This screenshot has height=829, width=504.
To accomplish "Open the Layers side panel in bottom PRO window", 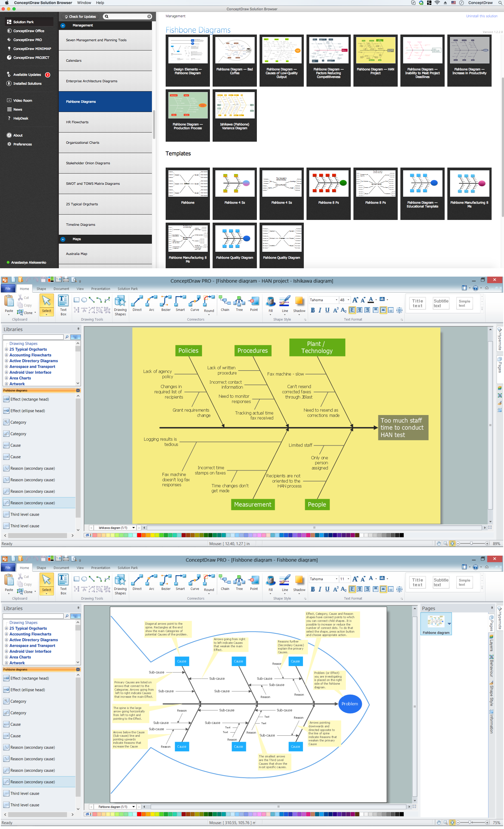I will 492,643.
